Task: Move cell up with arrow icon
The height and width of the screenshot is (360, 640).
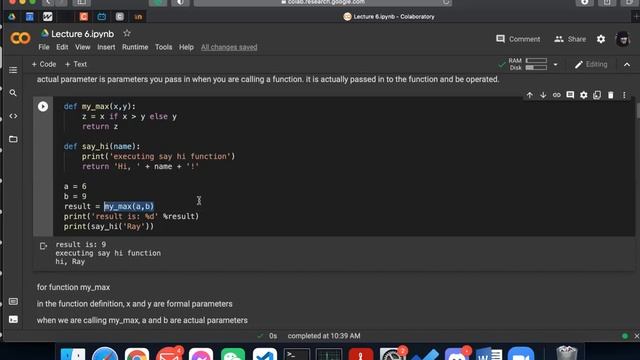Action: pyautogui.click(x=529, y=95)
